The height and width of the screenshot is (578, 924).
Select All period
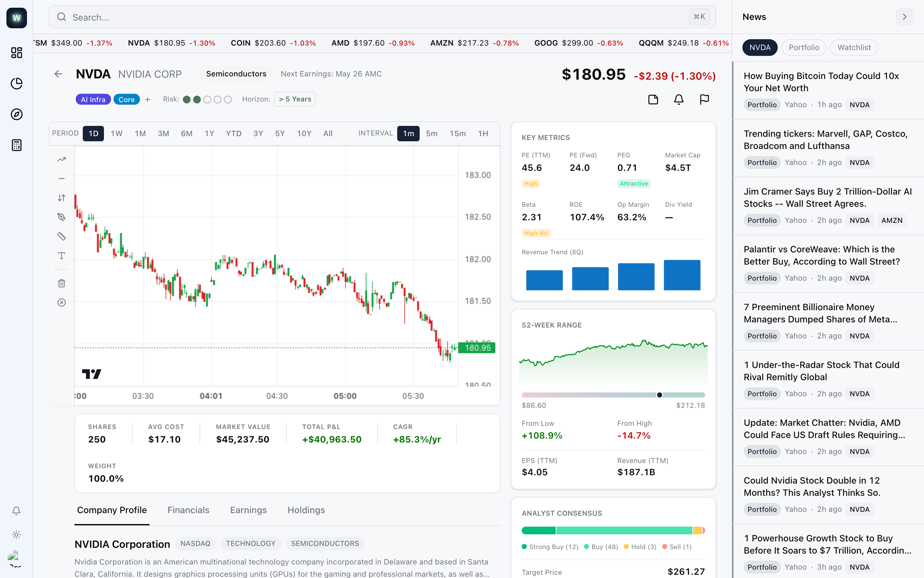pos(328,133)
